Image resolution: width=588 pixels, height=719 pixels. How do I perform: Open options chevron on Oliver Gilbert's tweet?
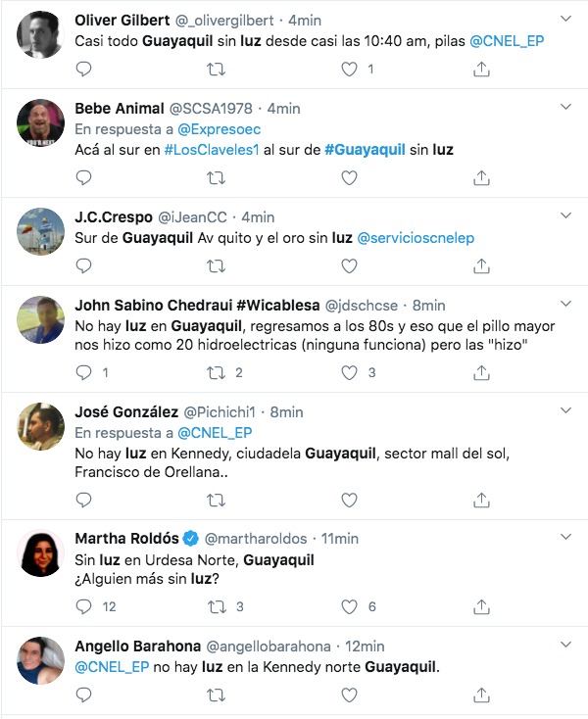pyautogui.click(x=566, y=19)
